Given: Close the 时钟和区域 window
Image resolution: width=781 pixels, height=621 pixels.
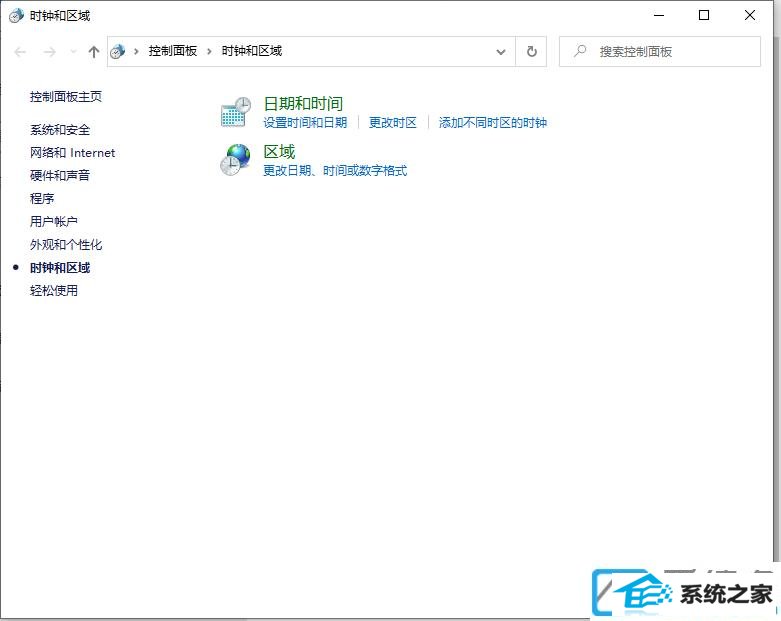Looking at the screenshot, I should tap(750, 15).
